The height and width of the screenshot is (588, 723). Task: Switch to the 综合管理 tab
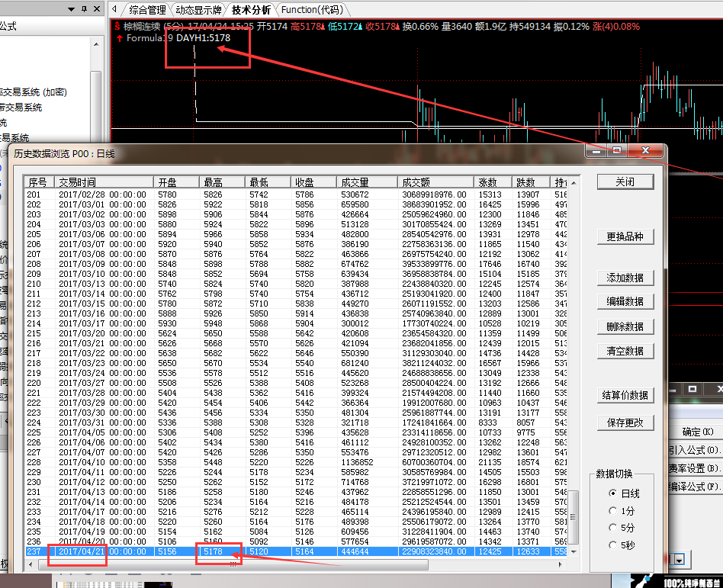tap(147, 10)
